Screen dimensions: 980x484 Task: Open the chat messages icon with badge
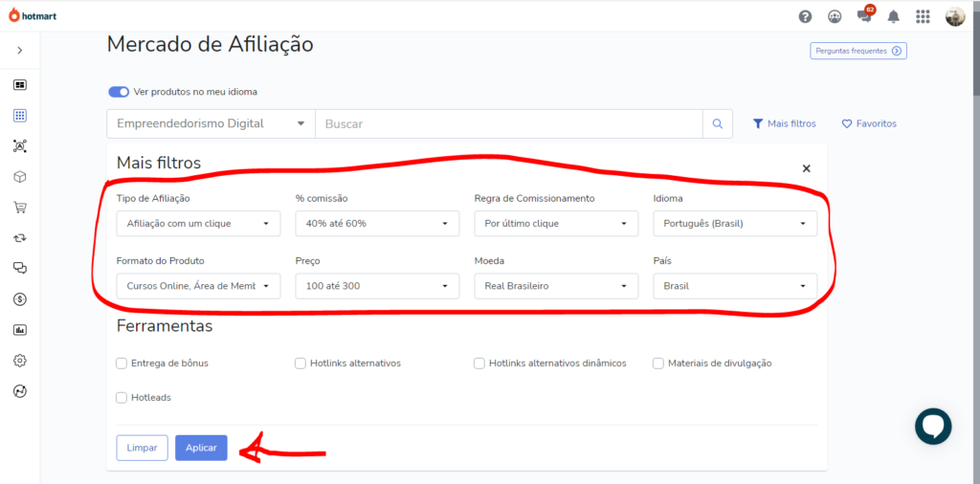864,16
